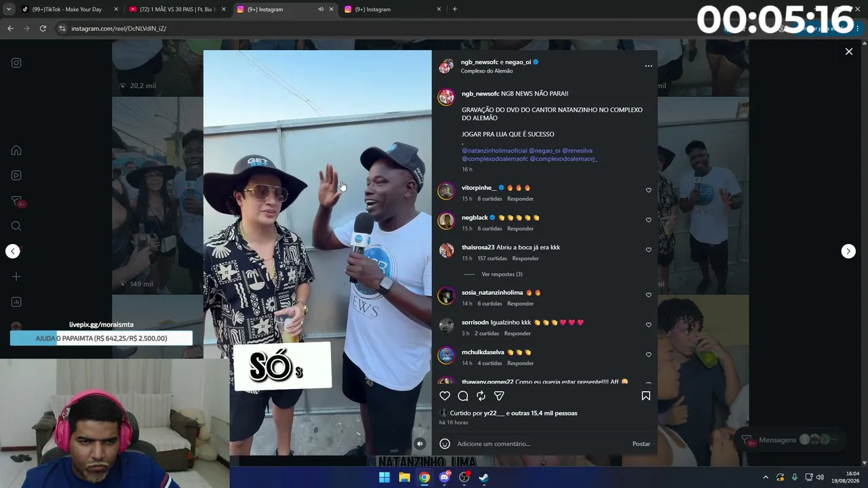Repost the reel with the repost icon
The image size is (868, 488).
481,396
